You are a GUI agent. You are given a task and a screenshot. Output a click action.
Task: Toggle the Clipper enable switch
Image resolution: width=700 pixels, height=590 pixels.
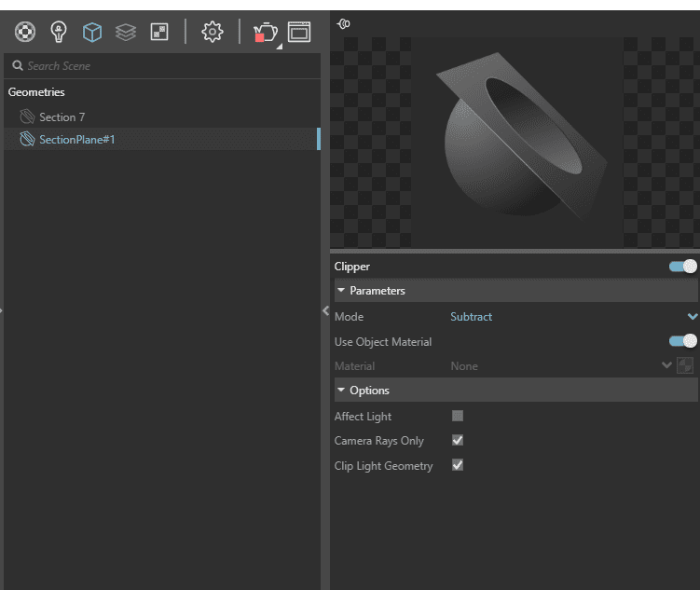click(x=682, y=267)
